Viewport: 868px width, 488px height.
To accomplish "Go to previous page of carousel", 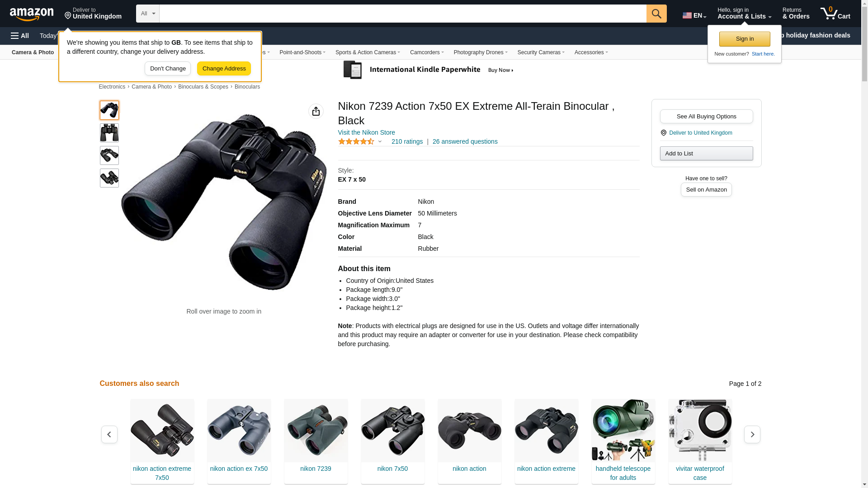I will [x=109, y=434].
